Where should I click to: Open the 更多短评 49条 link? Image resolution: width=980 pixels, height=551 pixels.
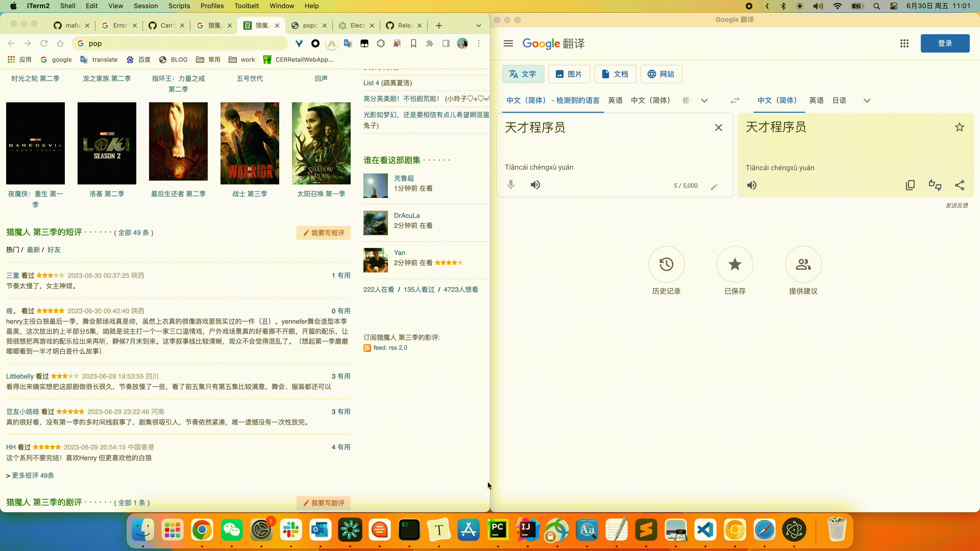33,475
